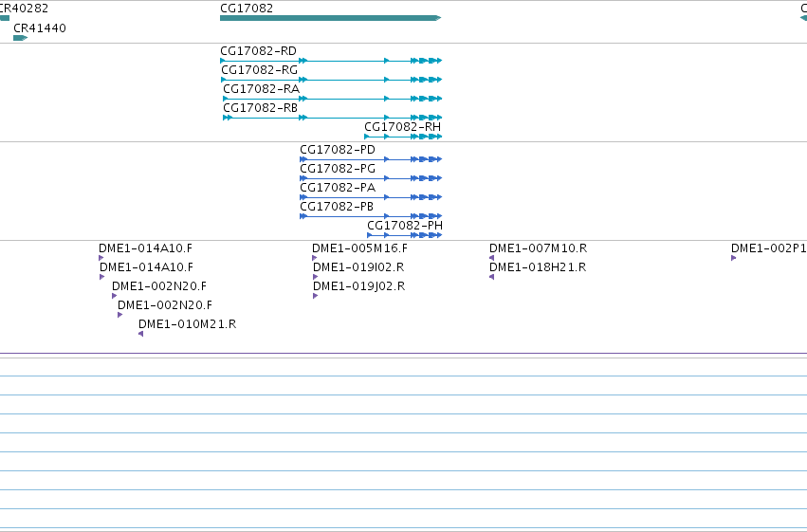Click the DME1-007M10.R clone end label
This screenshot has width=807, height=532.
click(x=539, y=248)
